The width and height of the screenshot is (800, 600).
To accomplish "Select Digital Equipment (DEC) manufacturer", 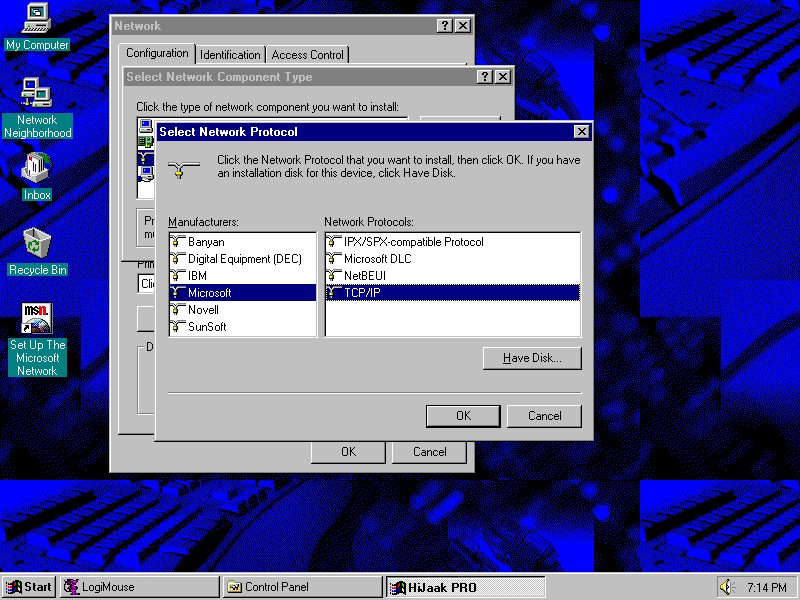I will pyautogui.click(x=244, y=259).
